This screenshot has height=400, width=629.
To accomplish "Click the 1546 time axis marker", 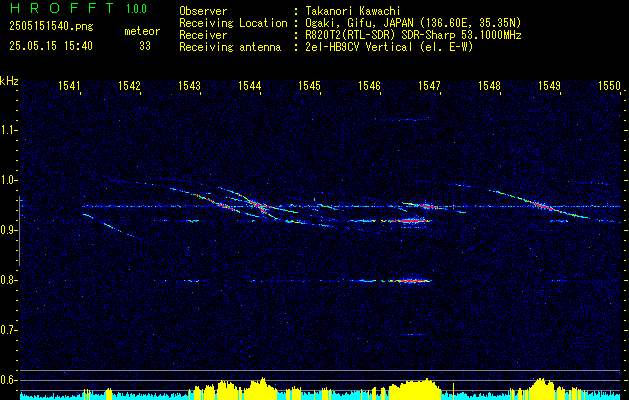I will (x=369, y=85).
